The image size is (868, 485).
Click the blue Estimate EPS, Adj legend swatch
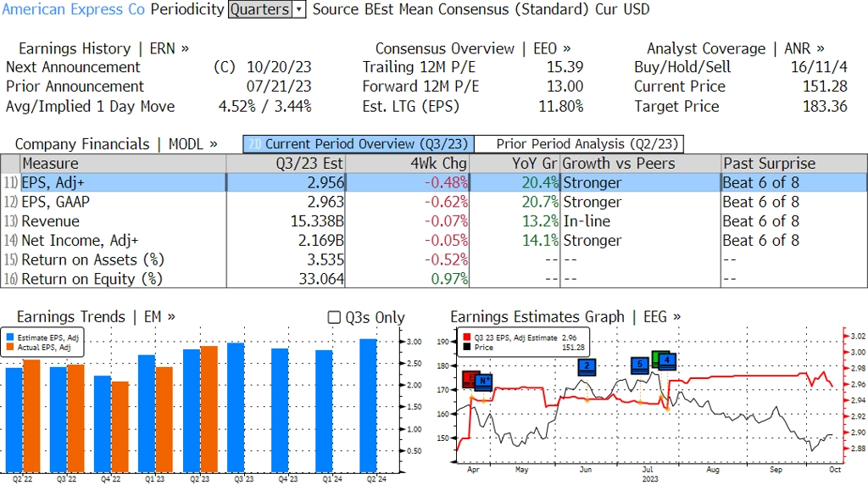(10, 337)
